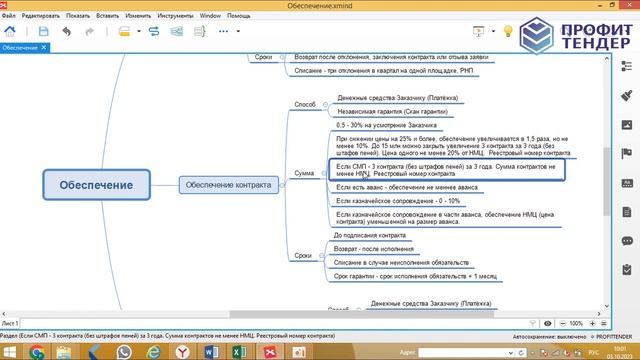Select topic Если есть аванс
640x360 pixels.
[x=407, y=187]
